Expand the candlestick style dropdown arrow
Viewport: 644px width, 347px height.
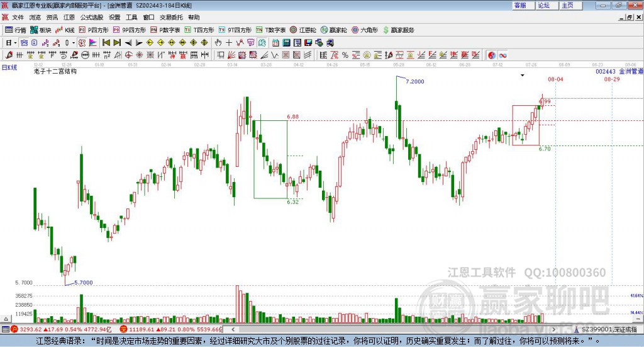tap(74, 43)
